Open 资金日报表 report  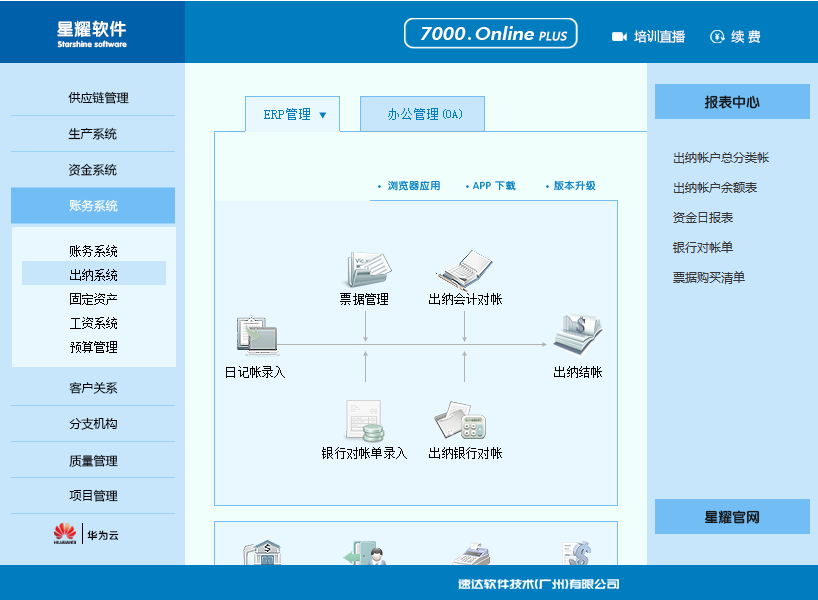click(703, 217)
